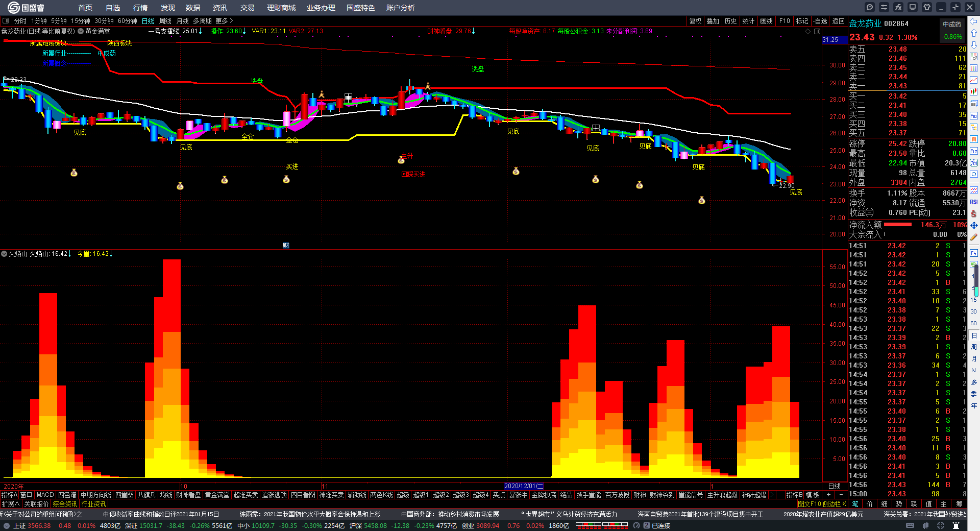Click the left back arrow sidebar icon
The width and height of the screenshot is (980, 531).
[x=974, y=21]
